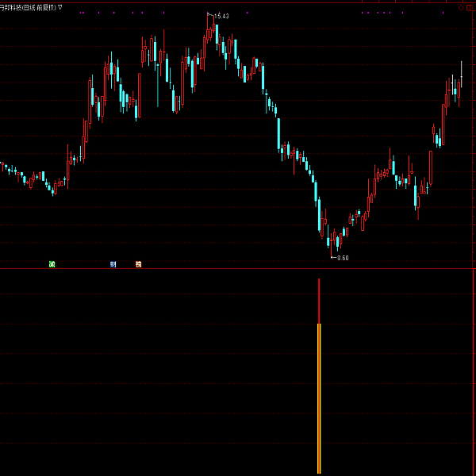Click the stock name title text
This screenshot has height=476, width=476.
[28, 6]
